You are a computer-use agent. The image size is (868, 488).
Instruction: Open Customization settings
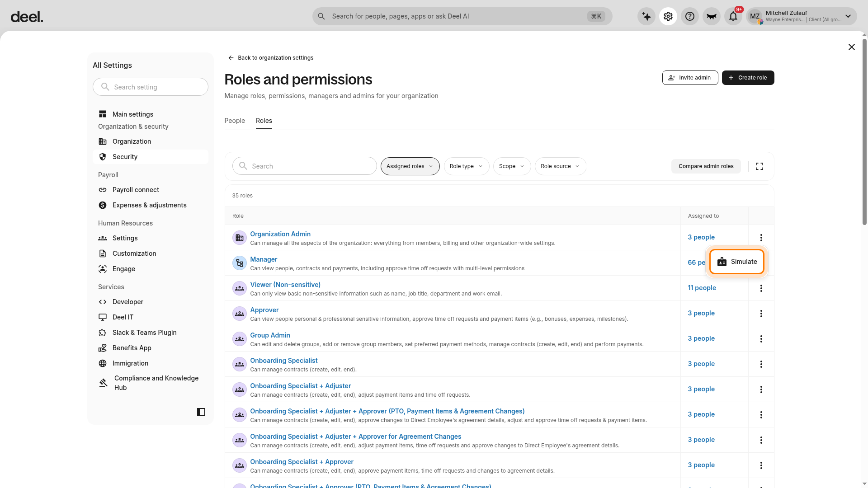[151, 253]
